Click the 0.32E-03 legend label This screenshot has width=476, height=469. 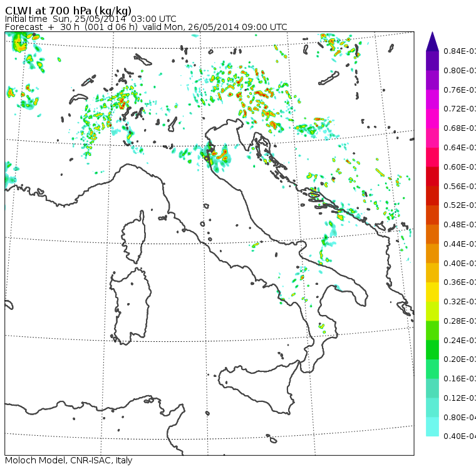coord(460,301)
